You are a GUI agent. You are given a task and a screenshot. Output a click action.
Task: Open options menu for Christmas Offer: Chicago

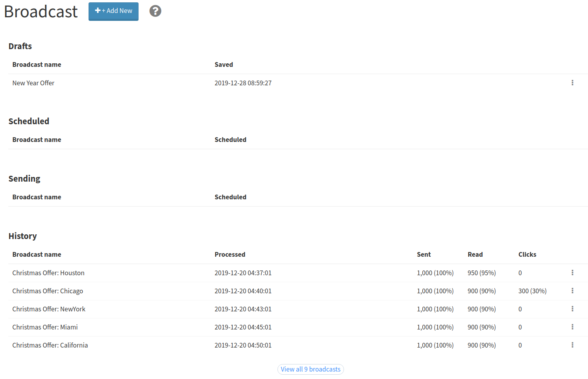coord(572,291)
